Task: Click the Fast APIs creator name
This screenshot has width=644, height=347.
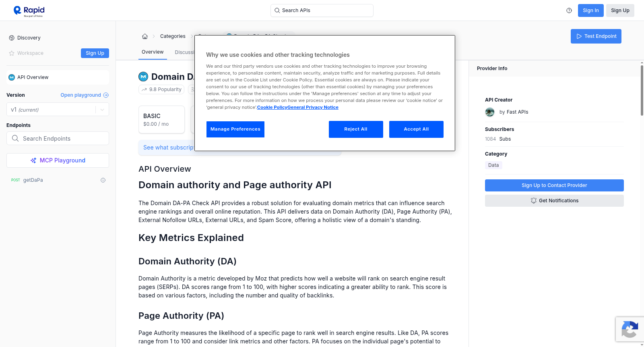Action: point(518,112)
